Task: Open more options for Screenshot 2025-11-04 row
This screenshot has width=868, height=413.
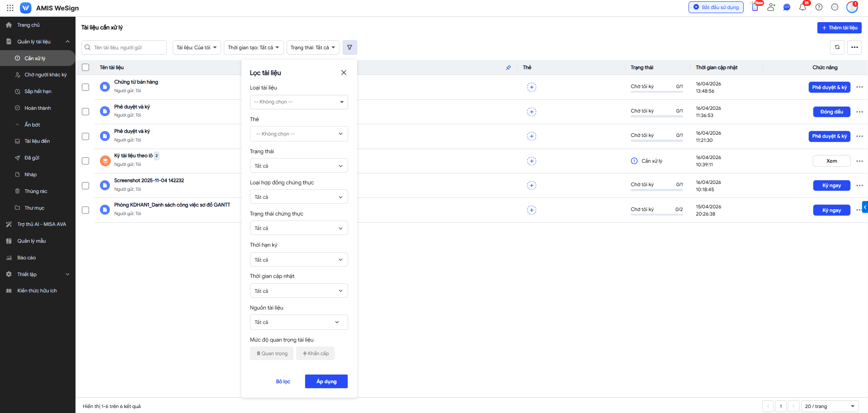Action: 859,185
